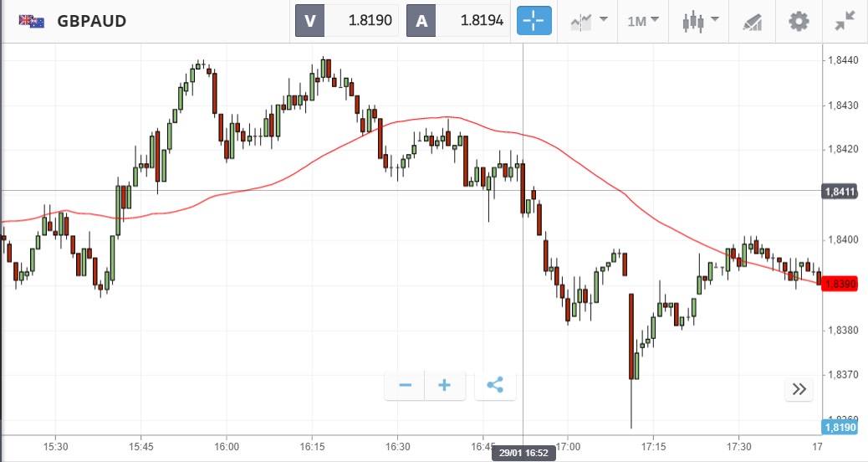868x462 pixels.
Task: Expand the 1M timeframe dropdown
Action: [643, 21]
